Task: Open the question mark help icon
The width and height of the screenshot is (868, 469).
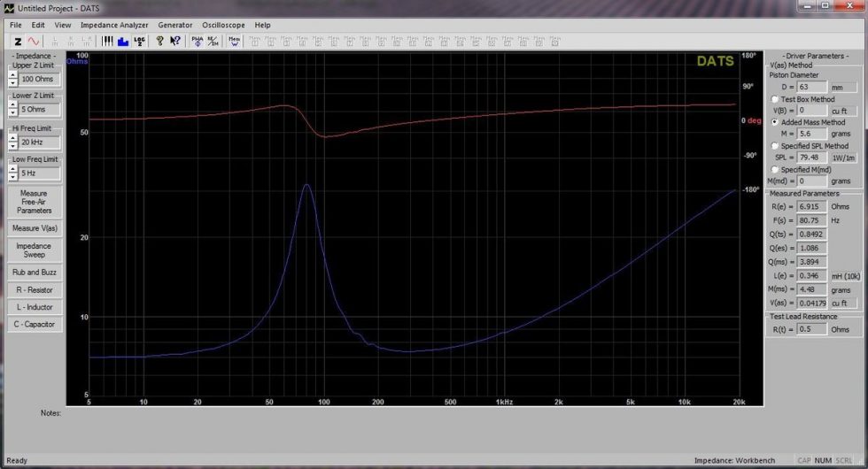Action: [x=160, y=41]
